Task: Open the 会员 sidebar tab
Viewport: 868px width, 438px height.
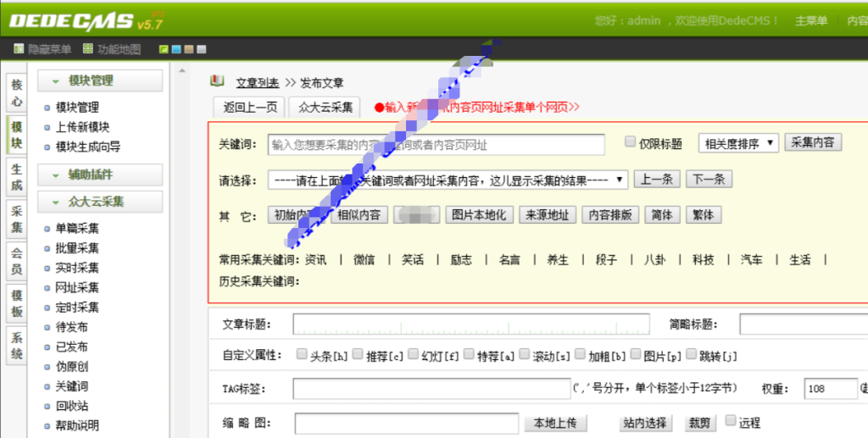Action: [17, 261]
